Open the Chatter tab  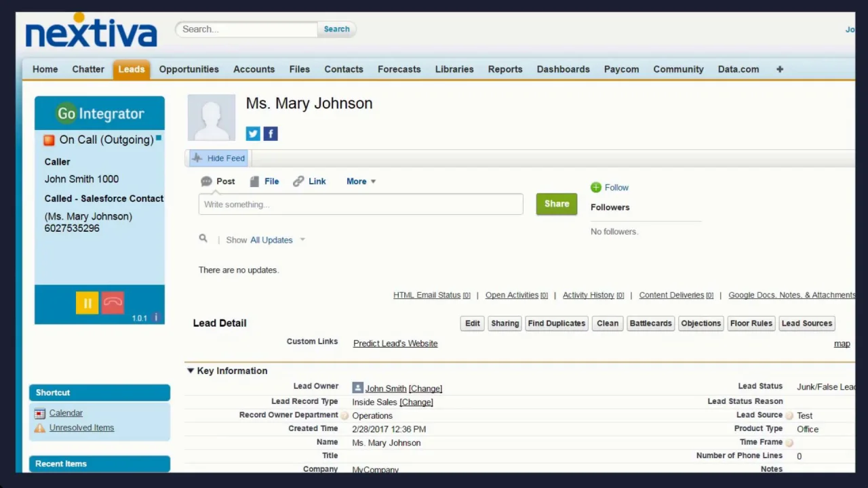pos(88,69)
